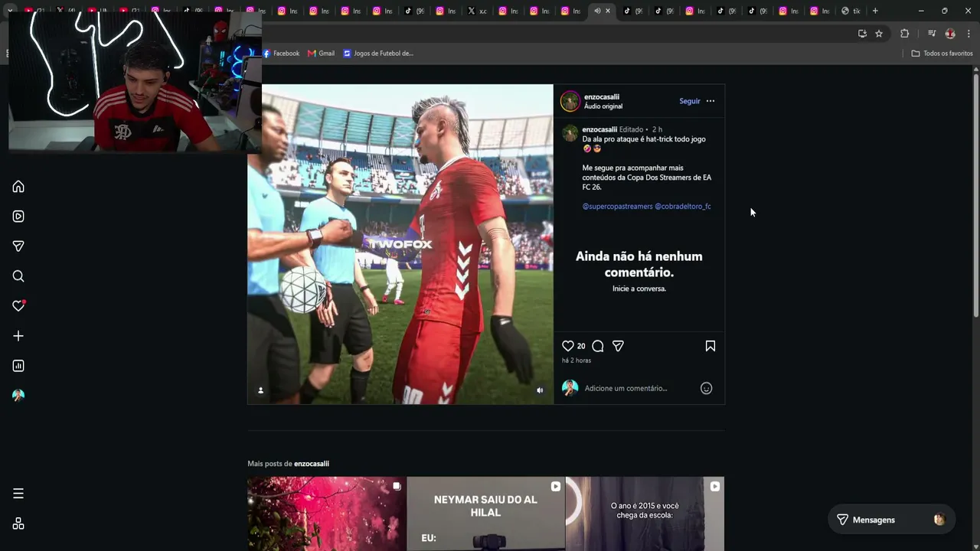
Task: Open tab search chevron at tab strip start
Action: coord(10,11)
